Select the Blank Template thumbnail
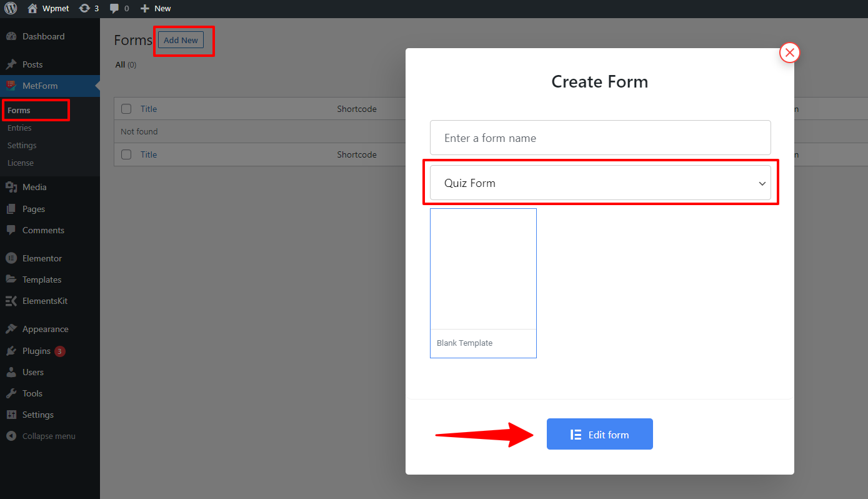Screen dimensions: 868x499 tap(483, 269)
